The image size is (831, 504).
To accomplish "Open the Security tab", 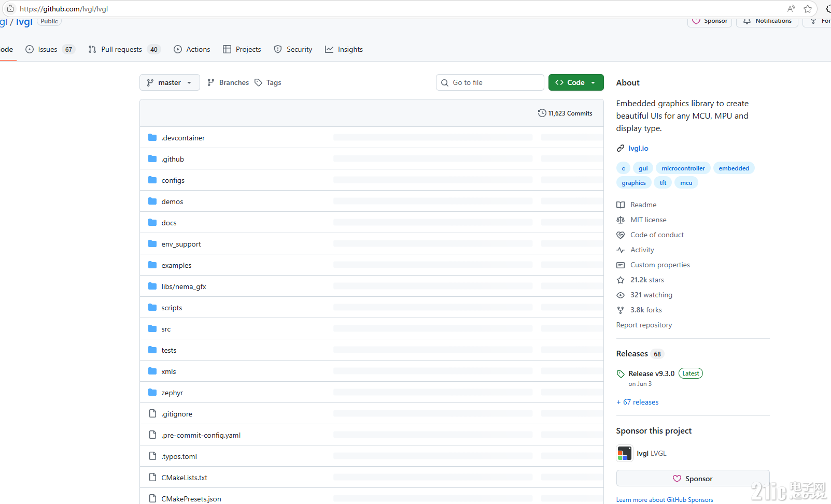I will 293,49.
